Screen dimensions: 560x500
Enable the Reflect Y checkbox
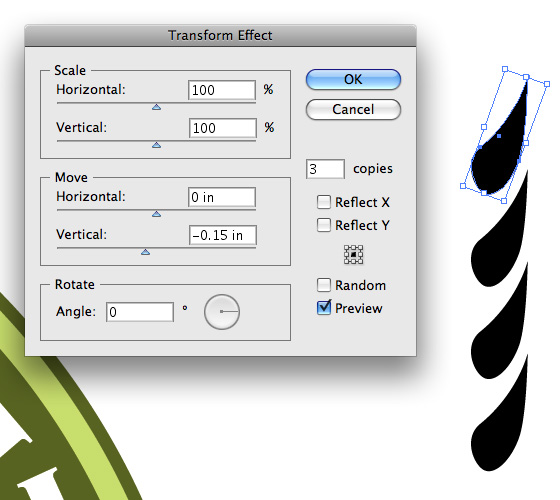coord(324,225)
